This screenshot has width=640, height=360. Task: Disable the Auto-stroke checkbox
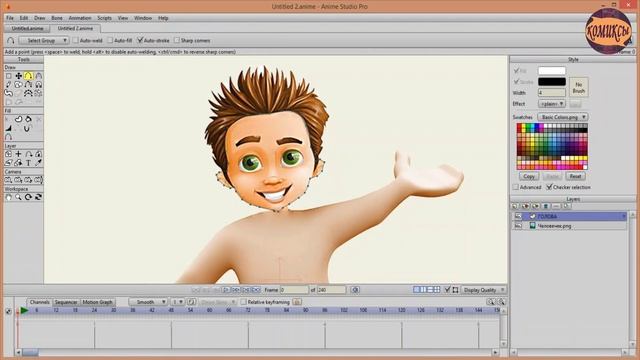point(140,40)
